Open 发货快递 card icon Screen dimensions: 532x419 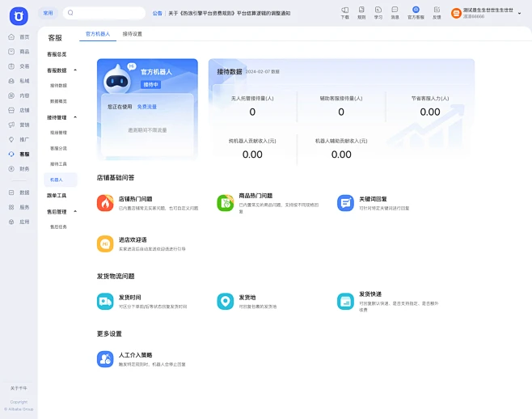[x=345, y=301]
